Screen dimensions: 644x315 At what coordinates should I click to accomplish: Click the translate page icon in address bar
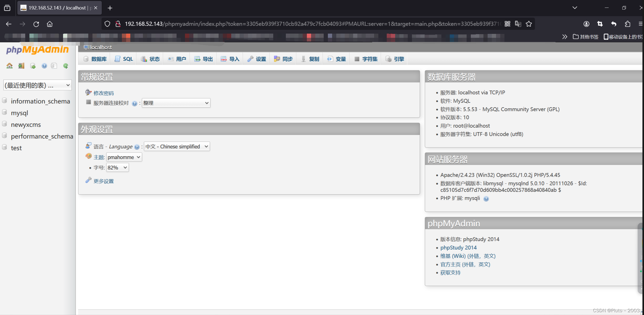(518, 24)
